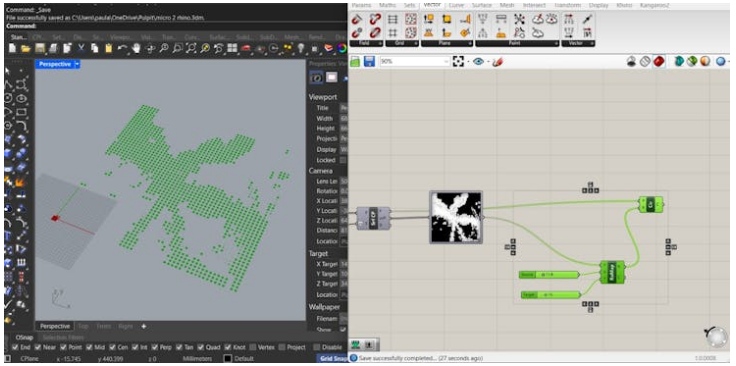Switch to the Curve ribbon tab
Screen dimensions: 736x366
(x=456, y=5)
